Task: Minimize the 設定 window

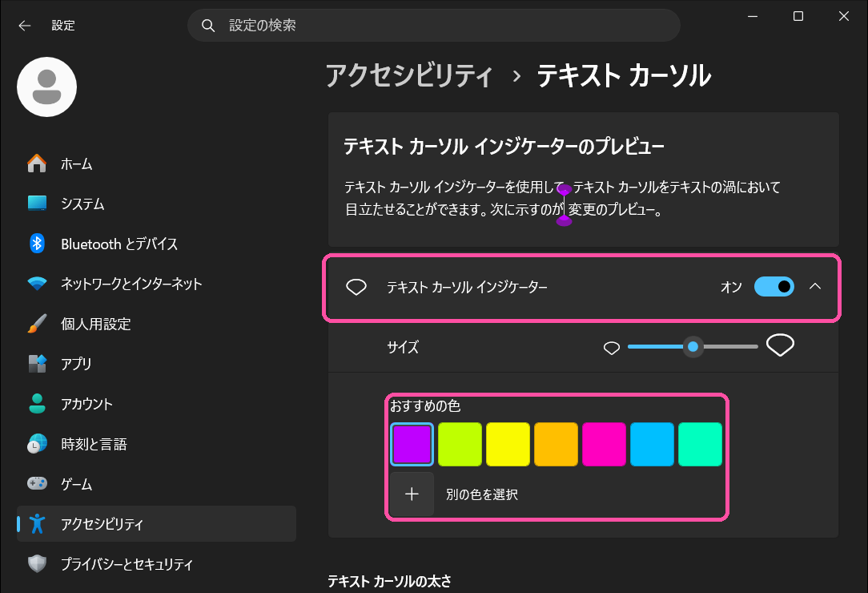Action: coord(753,17)
